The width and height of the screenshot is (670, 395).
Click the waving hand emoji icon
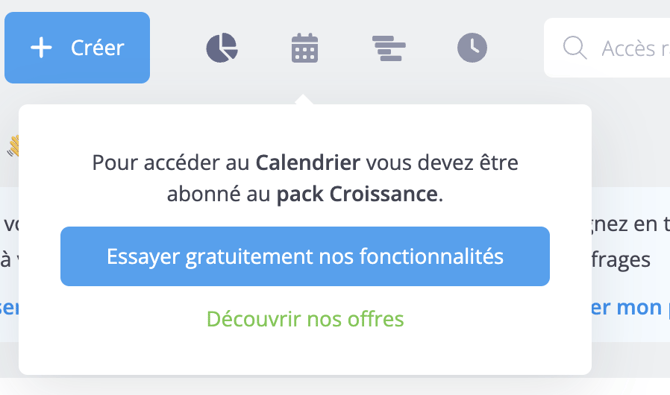pyautogui.click(x=13, y=146)
